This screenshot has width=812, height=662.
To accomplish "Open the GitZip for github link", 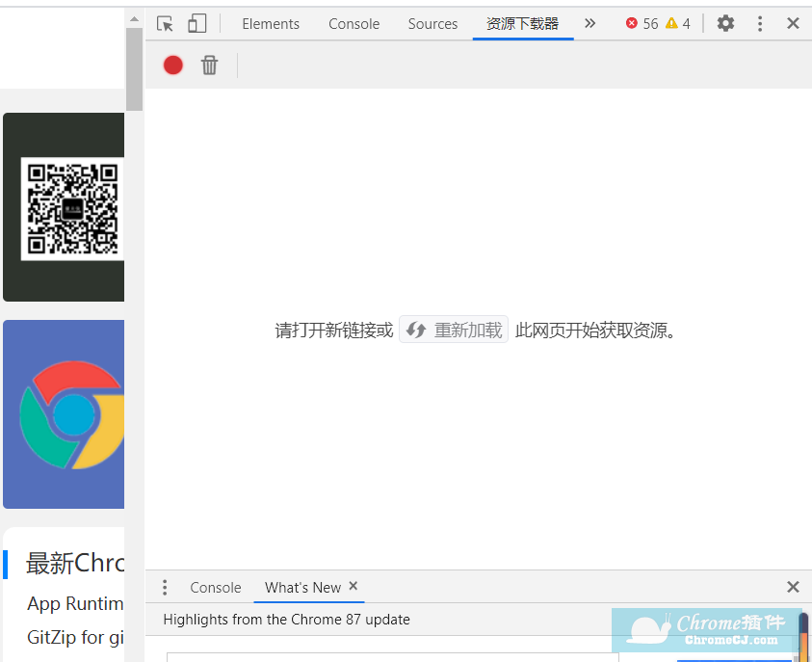I will [73, 637].
